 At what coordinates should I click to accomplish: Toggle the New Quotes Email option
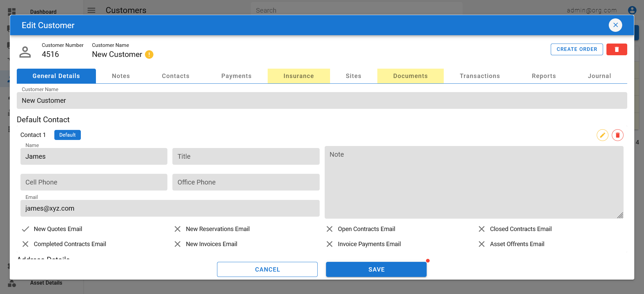point(25,229)
